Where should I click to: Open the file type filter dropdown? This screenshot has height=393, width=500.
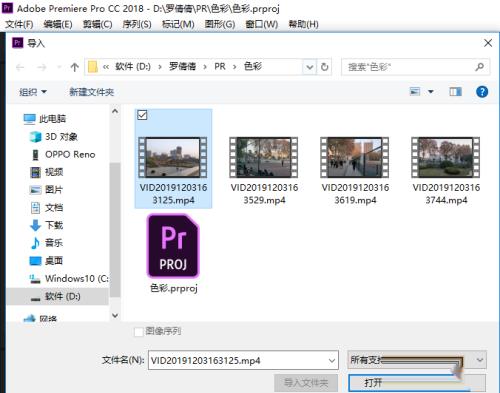[417, 360]
